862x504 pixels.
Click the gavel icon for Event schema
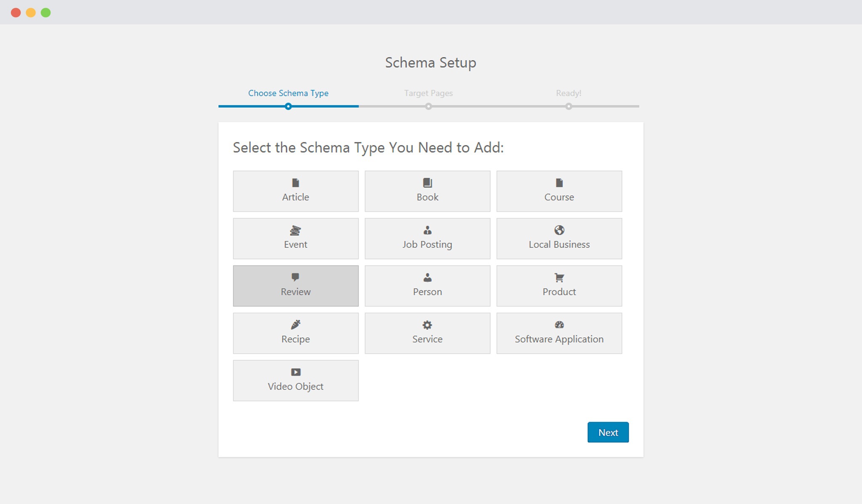[295, 230]
